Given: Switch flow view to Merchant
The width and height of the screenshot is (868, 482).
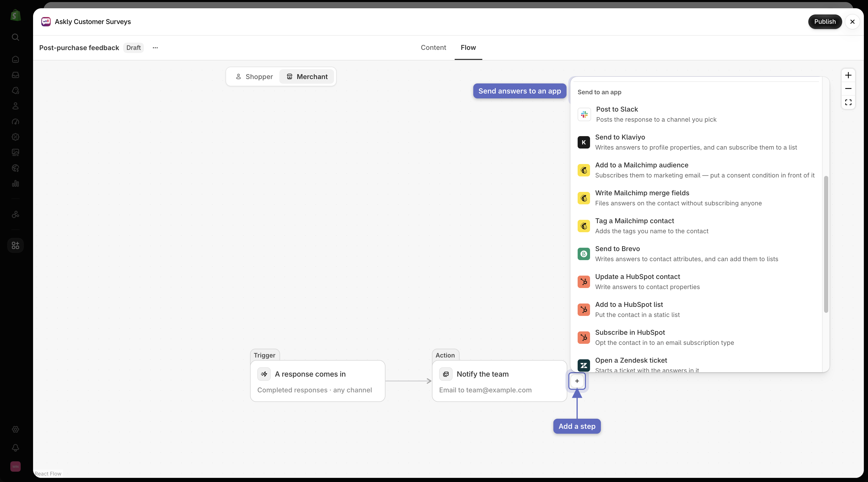Looking at the screenshot, I should tap(307, 76).
